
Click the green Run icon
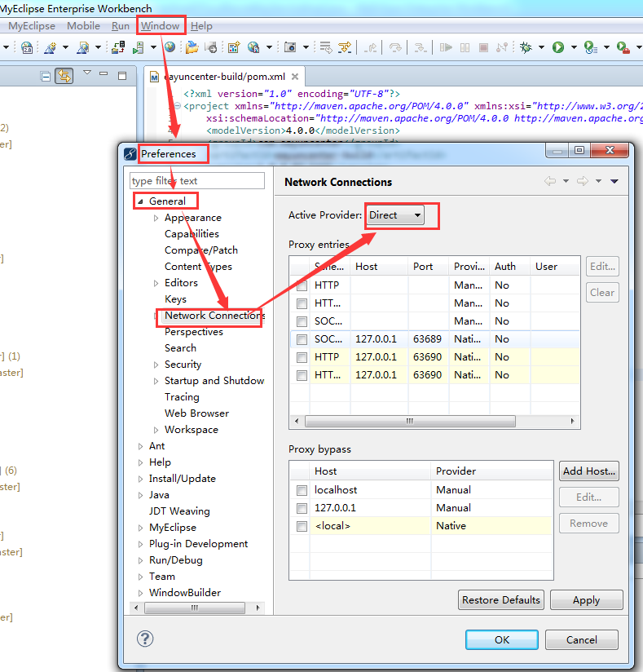[558, 47]
